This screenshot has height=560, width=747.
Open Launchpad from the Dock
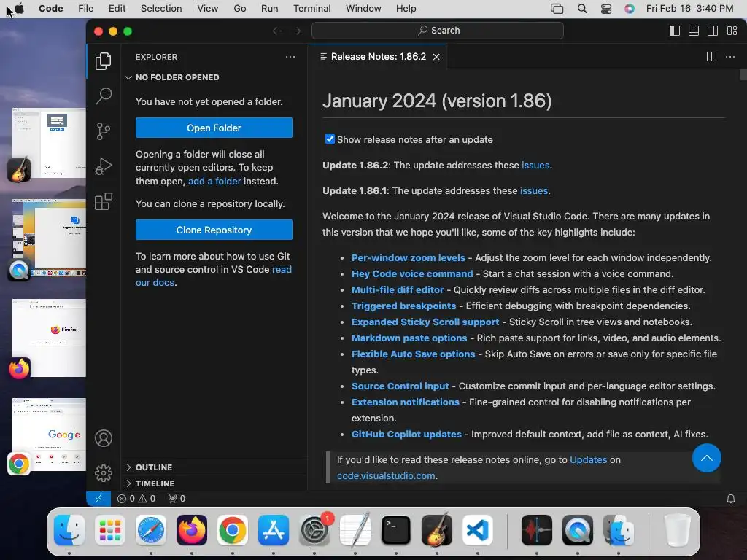pos(110,530)
